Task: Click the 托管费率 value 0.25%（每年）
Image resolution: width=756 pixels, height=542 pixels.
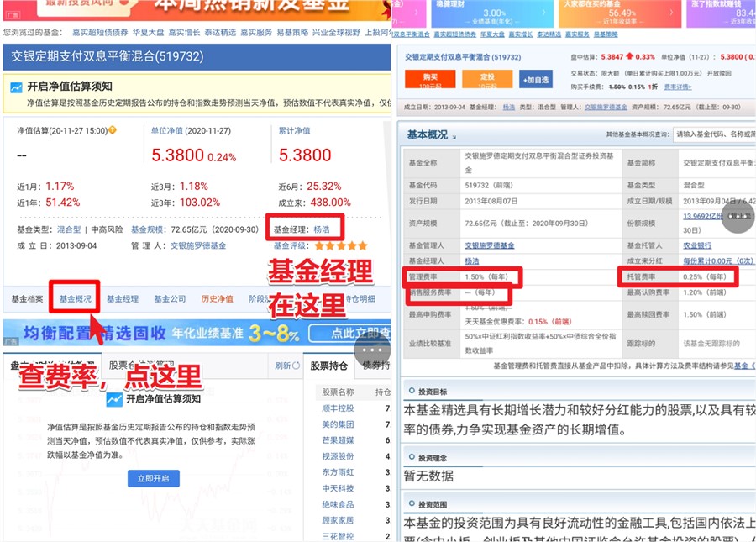Action: tap(705, 276)
